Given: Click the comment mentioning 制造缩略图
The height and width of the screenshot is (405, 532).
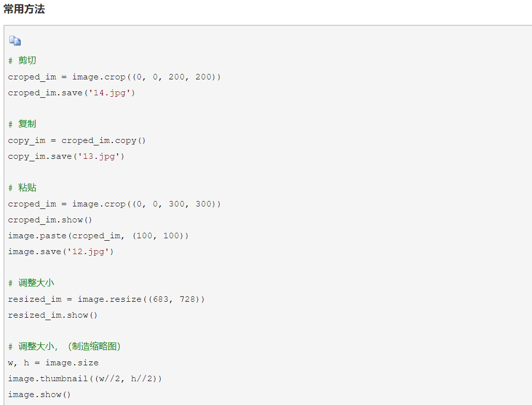Looking at the screenshot, I should click(x=65, y=346).
